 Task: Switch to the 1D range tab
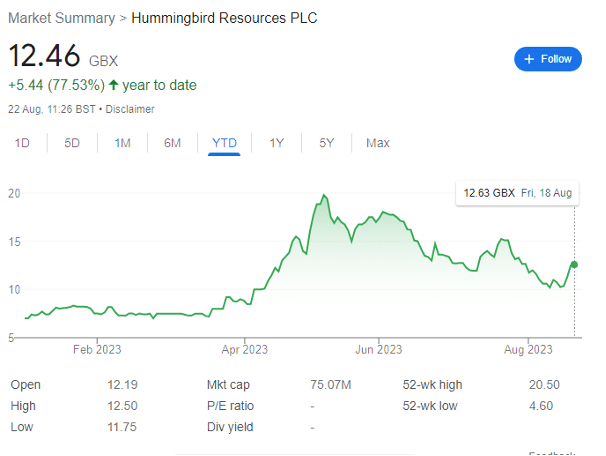pos(22,143)
